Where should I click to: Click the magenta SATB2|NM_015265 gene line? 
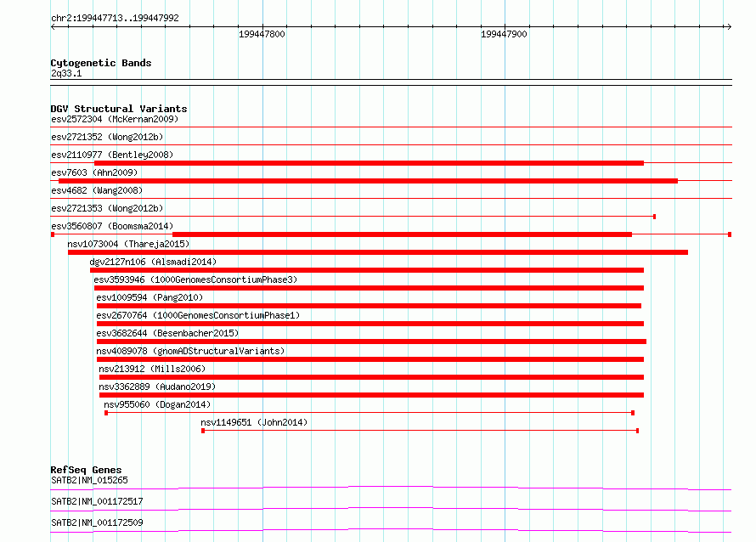pyautogui.click(x=391, y=488)
